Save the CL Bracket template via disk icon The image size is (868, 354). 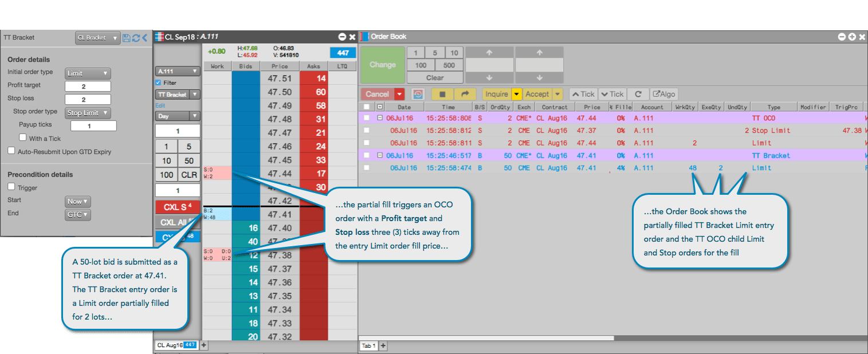click(127, 38)
